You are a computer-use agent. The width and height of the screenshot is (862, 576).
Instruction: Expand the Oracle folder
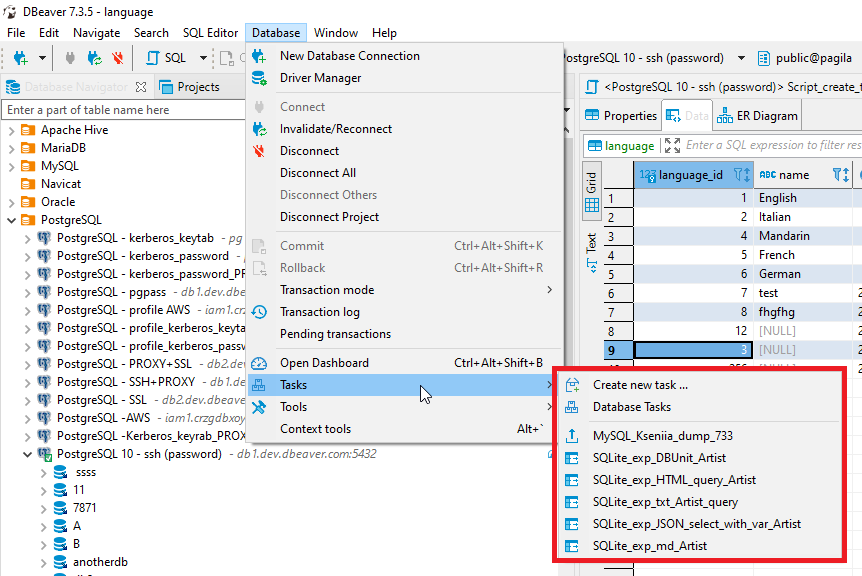pos(11,202)
